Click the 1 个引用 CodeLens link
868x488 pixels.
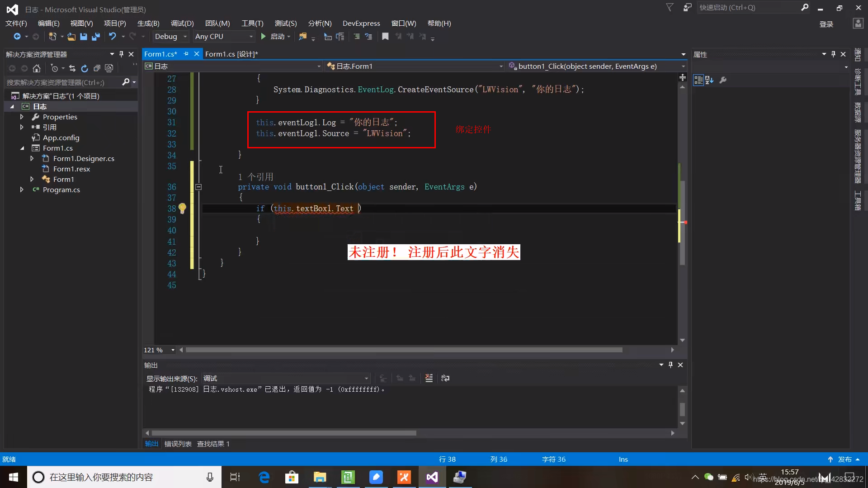(255, 176)
